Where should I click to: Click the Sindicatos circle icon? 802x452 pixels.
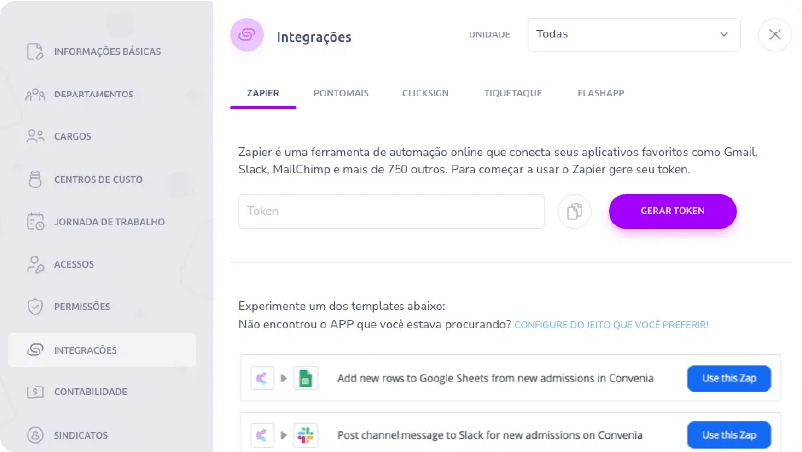click(x=35, y=435)
